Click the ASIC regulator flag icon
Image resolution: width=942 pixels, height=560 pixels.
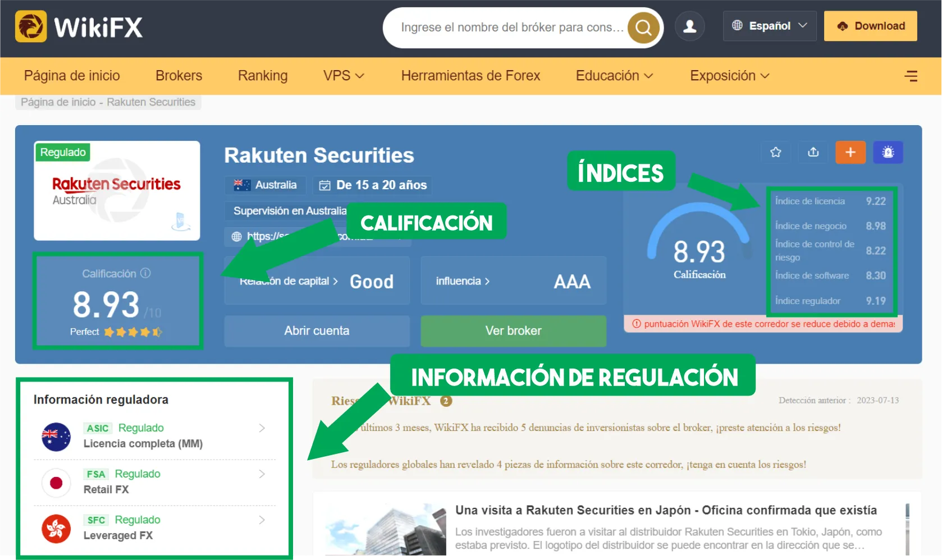pos(56,437)
